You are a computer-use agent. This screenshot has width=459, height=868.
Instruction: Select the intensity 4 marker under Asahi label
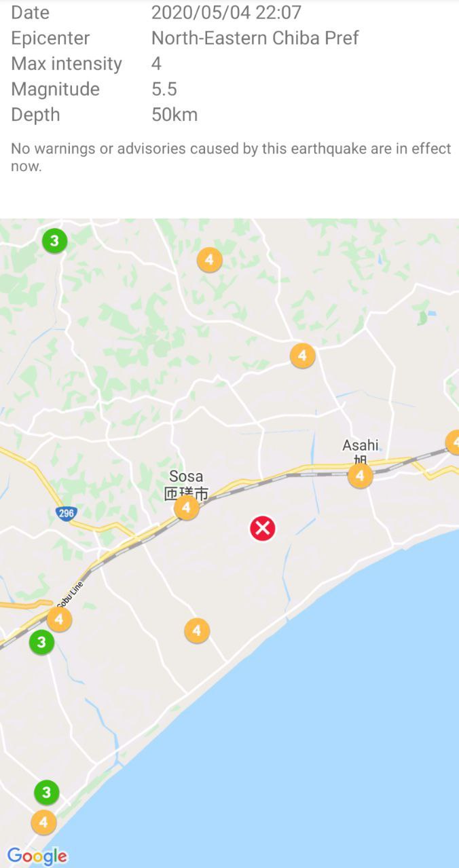coord(360,476)
